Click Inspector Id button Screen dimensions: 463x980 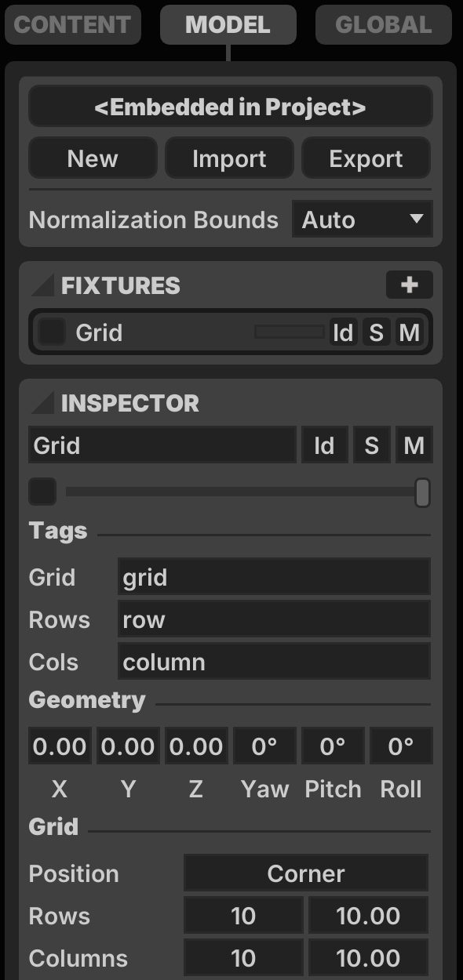click(324, 445)
